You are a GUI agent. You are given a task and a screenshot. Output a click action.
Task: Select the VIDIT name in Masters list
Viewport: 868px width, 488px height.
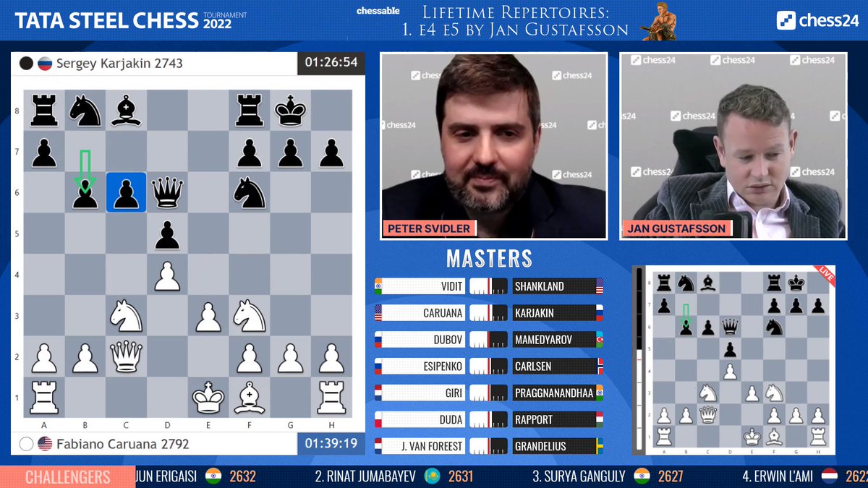(x=451, y=286)
